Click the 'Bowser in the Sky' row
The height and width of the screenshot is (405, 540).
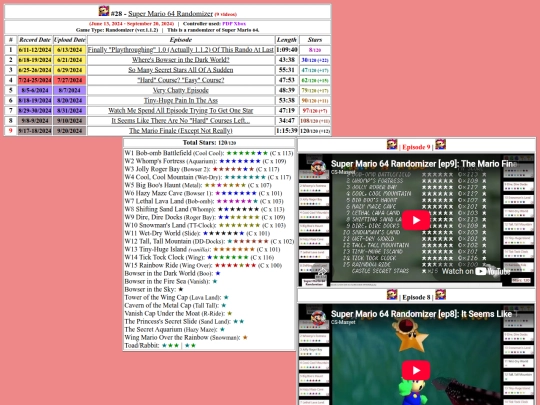click(x=154, y=289)
